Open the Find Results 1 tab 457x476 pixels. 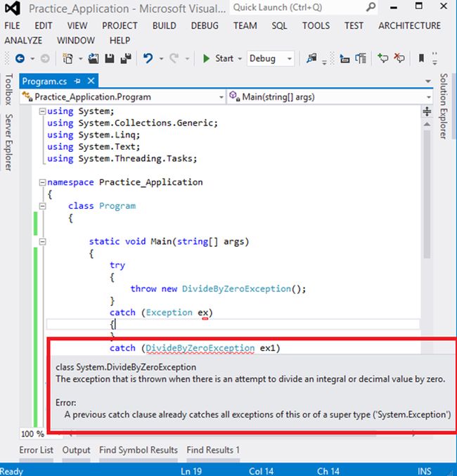[213, 450]
